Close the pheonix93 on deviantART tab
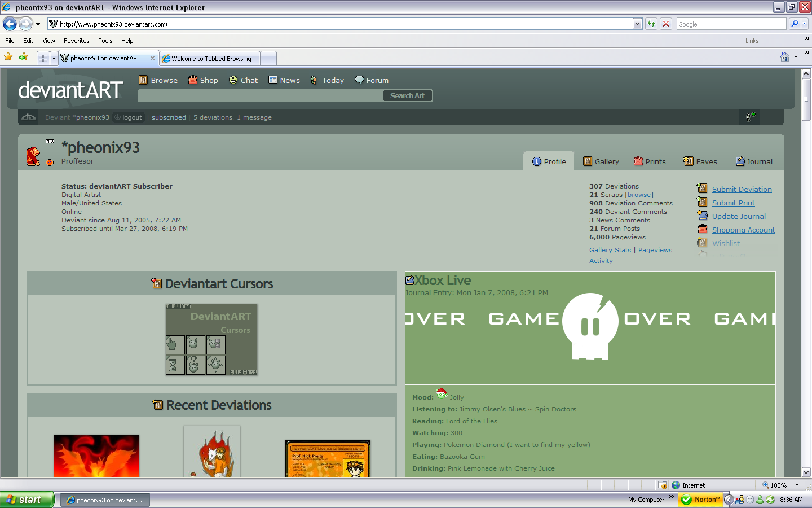 click(x=152, y=58)
